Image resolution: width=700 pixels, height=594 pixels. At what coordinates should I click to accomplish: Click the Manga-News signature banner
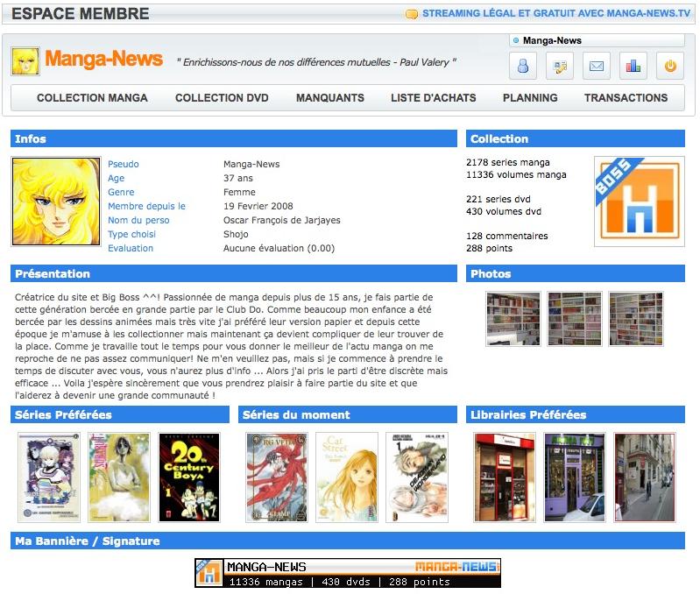coord(348,573)
